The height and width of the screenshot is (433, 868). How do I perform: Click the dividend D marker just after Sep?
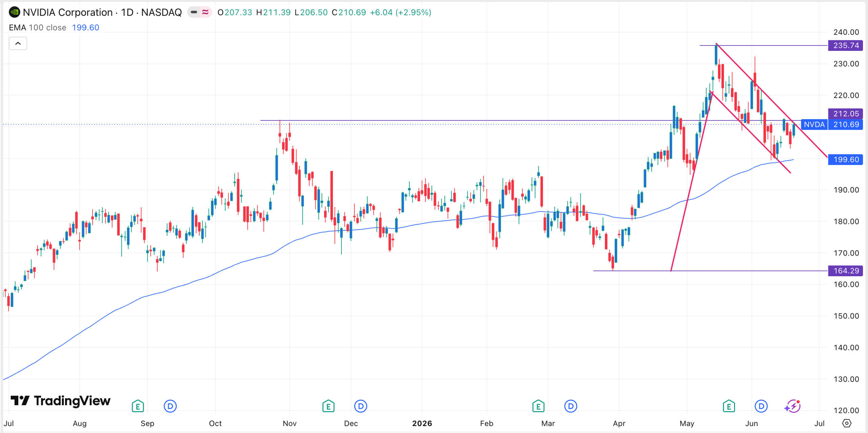pyautogui.click(x=170, y=406)
